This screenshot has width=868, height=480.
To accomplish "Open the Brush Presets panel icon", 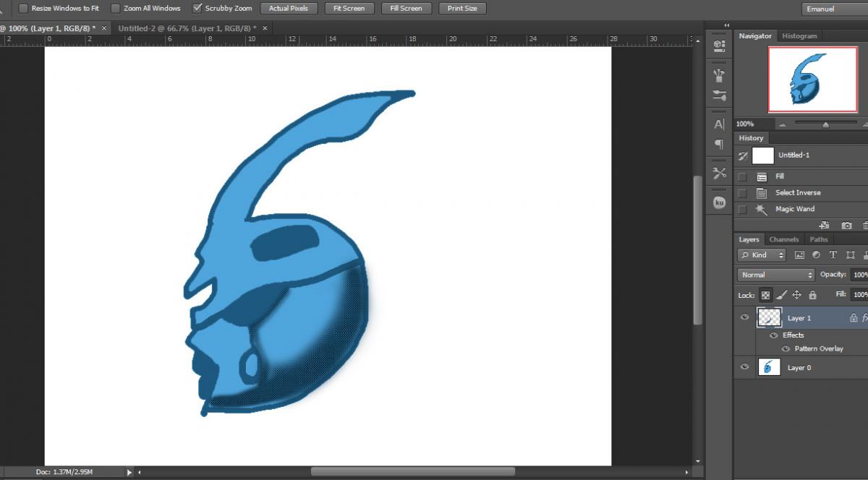I will tap(719, 95).
